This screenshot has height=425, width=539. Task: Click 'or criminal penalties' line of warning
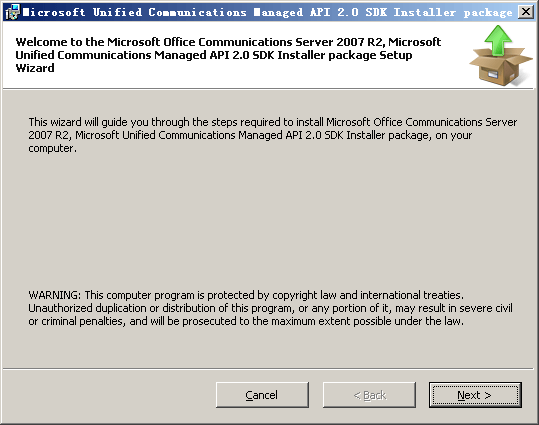(246, 321)
